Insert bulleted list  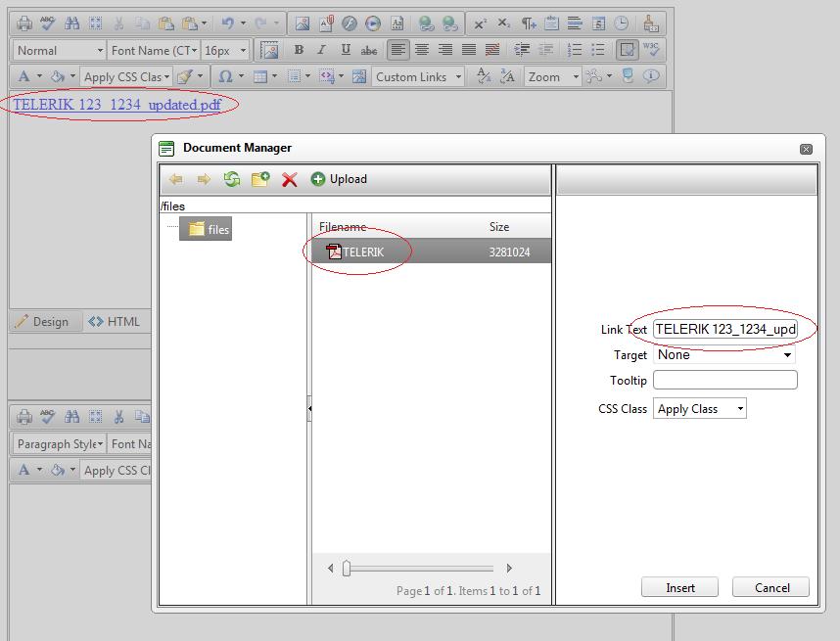click(x=598, y=50)
